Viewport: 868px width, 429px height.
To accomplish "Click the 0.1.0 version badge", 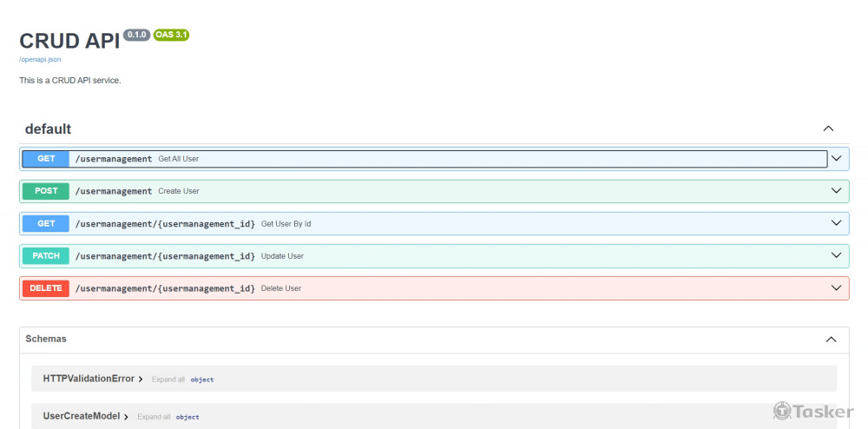I will (x=137, y=35).
